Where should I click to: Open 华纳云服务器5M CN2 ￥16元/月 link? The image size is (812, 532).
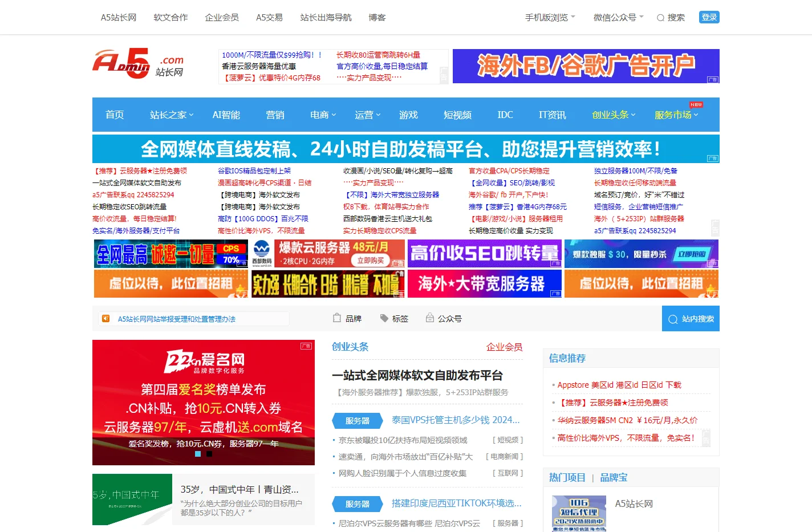(x=627, y=420)
